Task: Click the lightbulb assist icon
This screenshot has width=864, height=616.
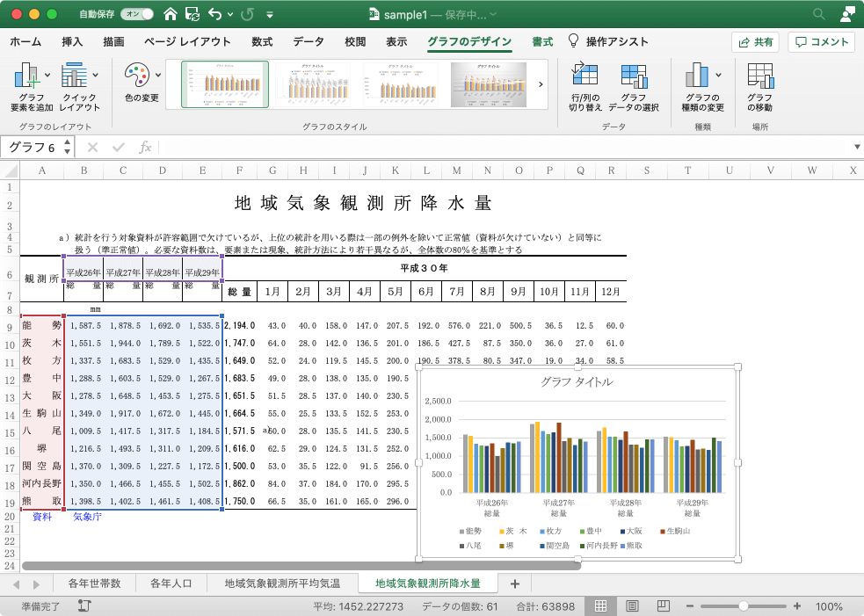Action: tap(573, 40)
